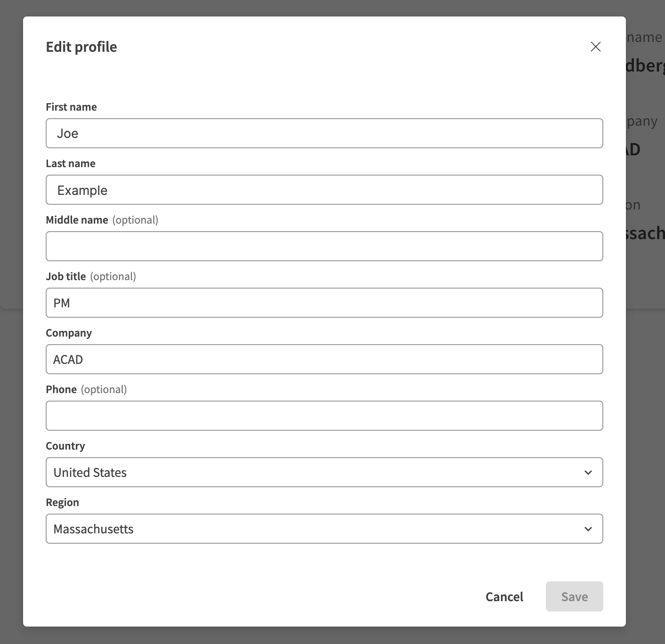
Task: Click the X to close the dialog
Action: (x=595, y=47)
